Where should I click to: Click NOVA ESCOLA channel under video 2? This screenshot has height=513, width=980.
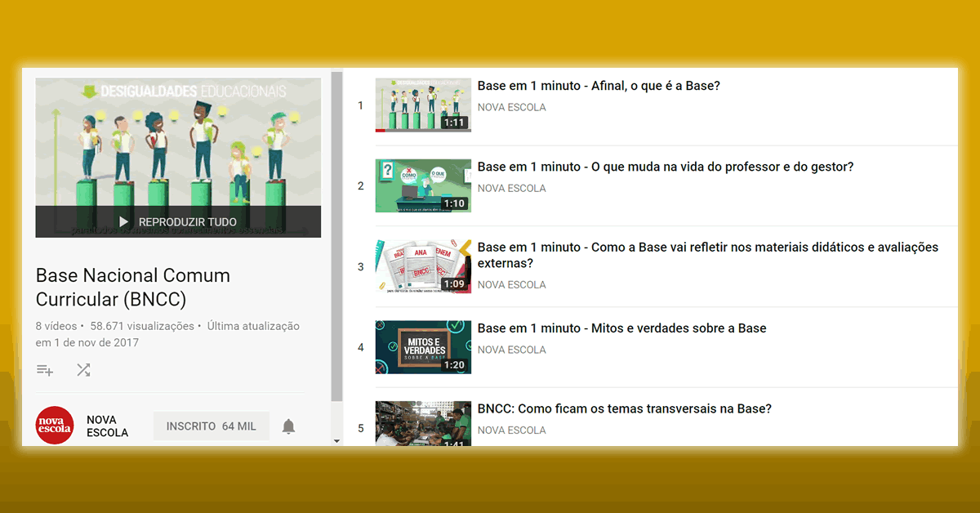(512, 188)
